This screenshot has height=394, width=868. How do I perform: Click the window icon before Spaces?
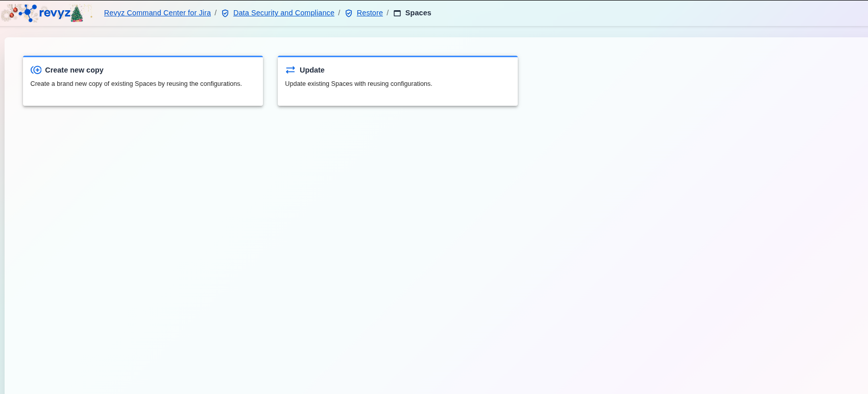(397, 13)
